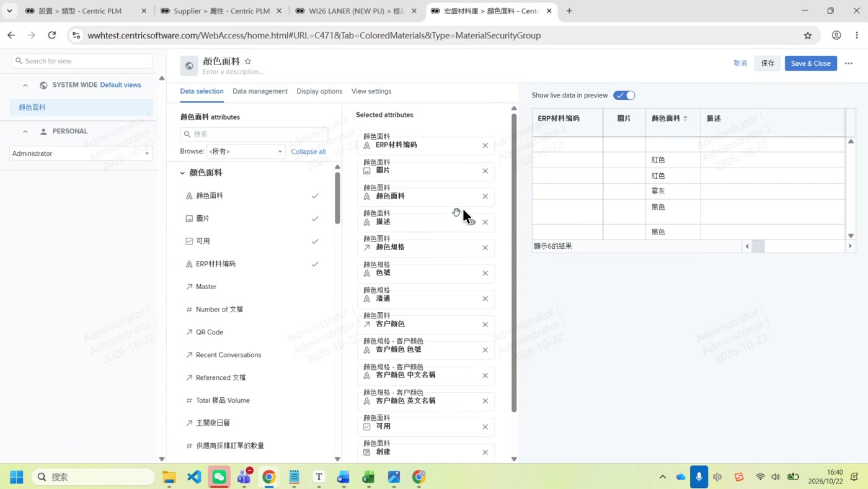Screen dimensions: 868x489
Task: Toggle Show live data in preview
Action: (x=624, y=96)
